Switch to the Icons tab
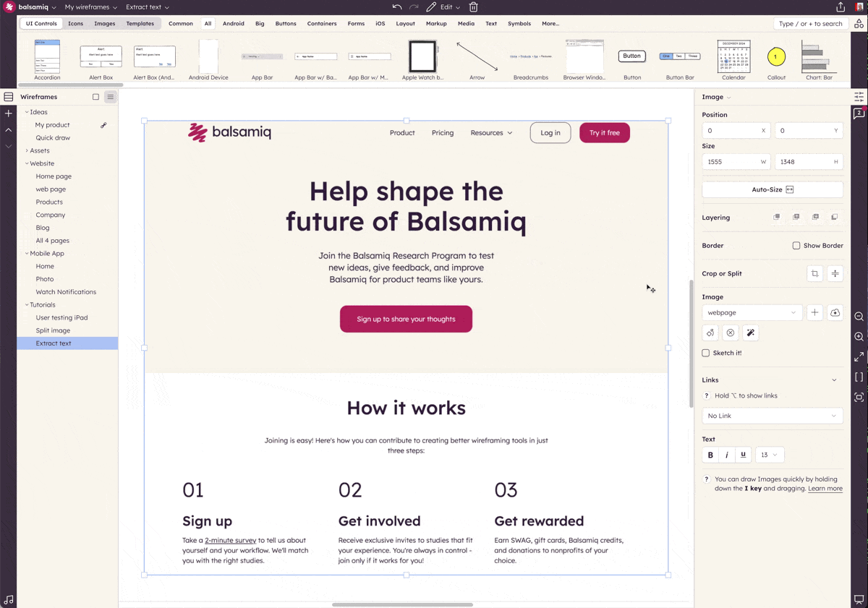 click(x=75, y=23)
